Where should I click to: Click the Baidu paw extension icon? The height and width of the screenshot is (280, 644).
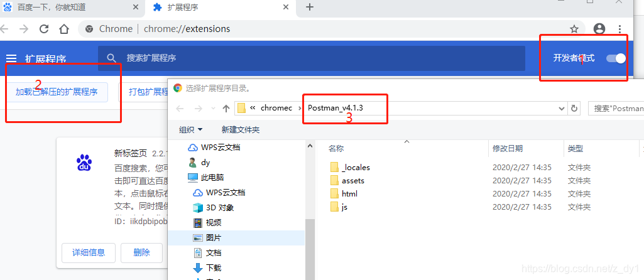pos(84,163)
